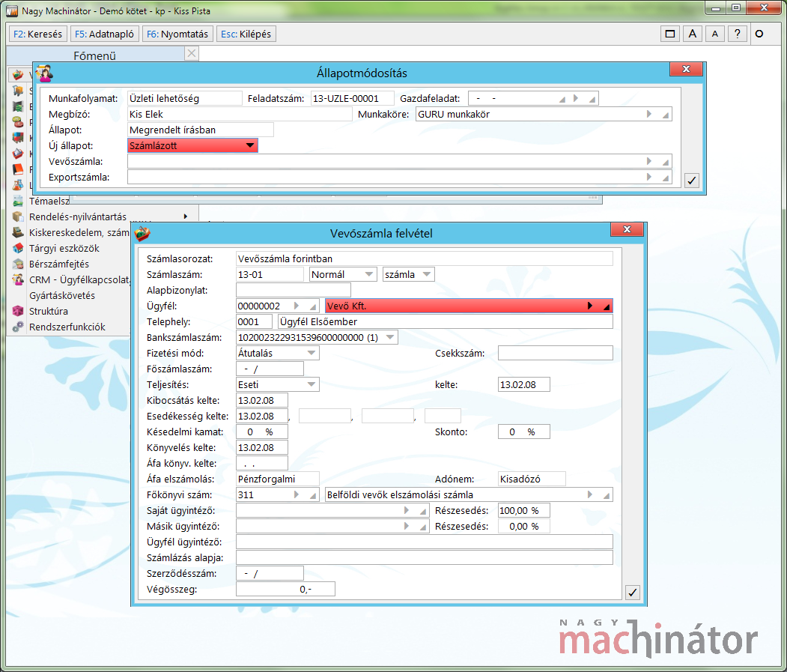The width and height of the screenshot is (787, 672).
Task: Expand the Rendelés-nyilvántartás submenu arrow
Action: [185, 217]
